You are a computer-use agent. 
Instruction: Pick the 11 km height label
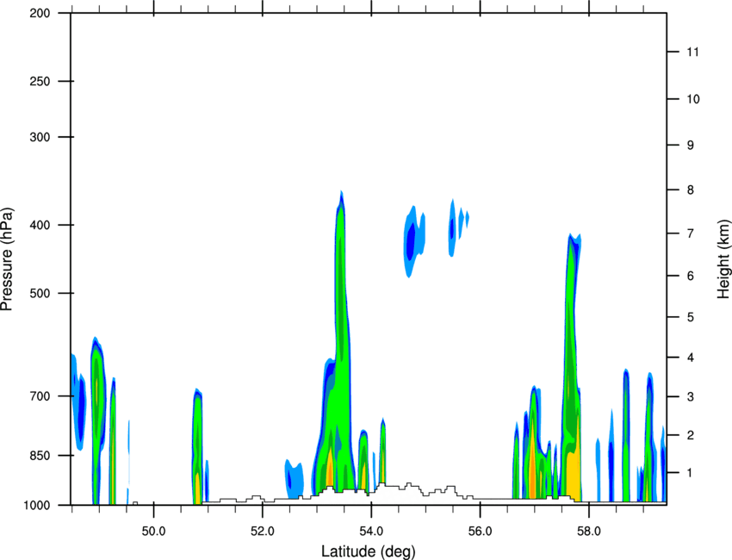click(x=692, y=52)
